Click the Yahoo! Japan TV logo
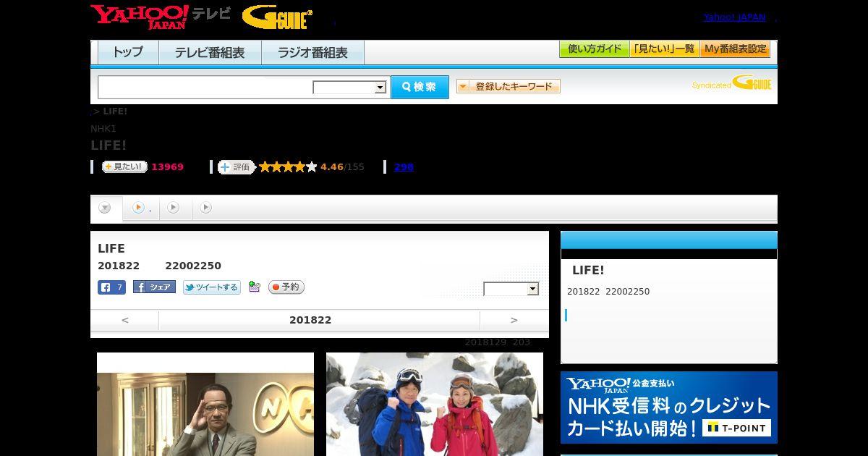This screenshot has height=456, width=868. coord(161,17)
